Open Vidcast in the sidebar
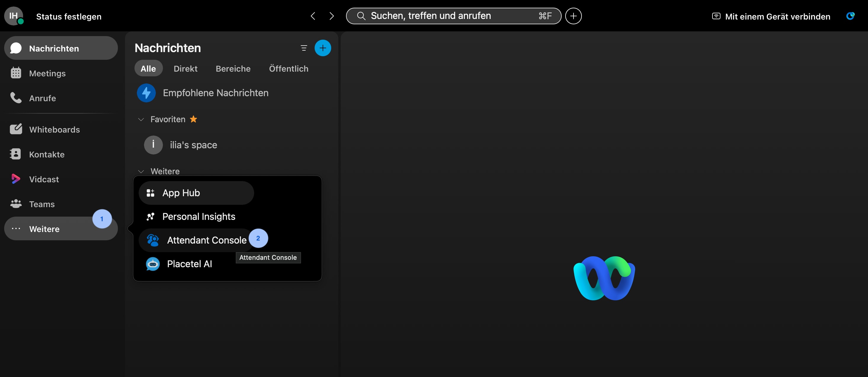The height and width of the screenshot is (377, 868). [x=44, y=179]
